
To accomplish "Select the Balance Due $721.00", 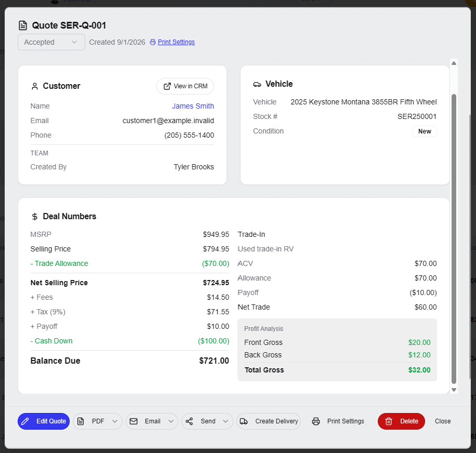I will click(x=214, y=361).
